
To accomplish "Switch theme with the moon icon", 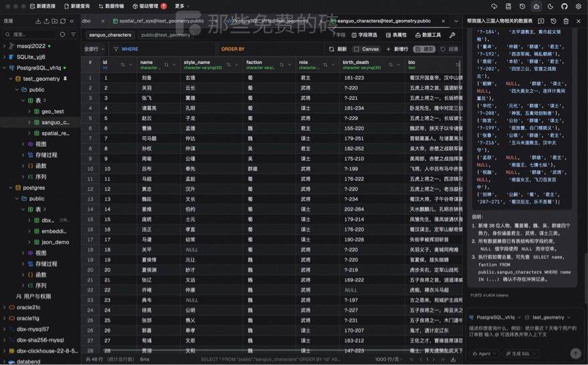I will 550,6.
